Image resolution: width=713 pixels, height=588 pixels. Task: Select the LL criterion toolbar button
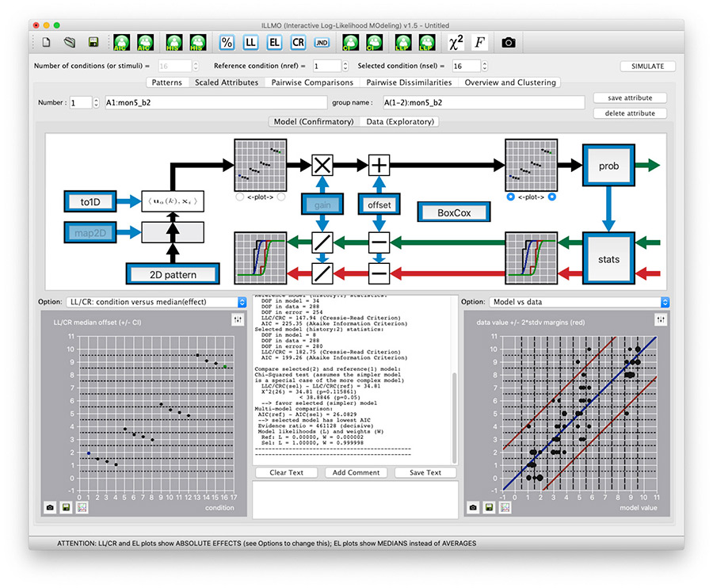[250, 42]
